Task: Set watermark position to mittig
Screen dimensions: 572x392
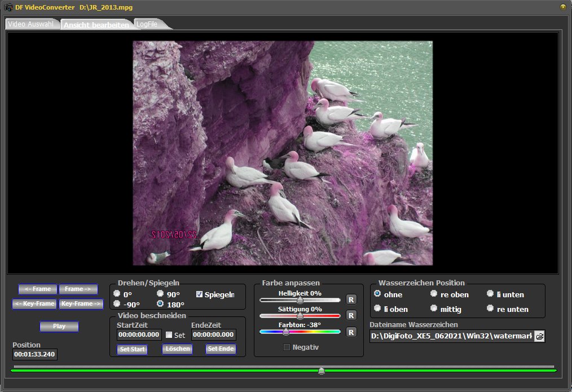Action: [x=434, y=309]
